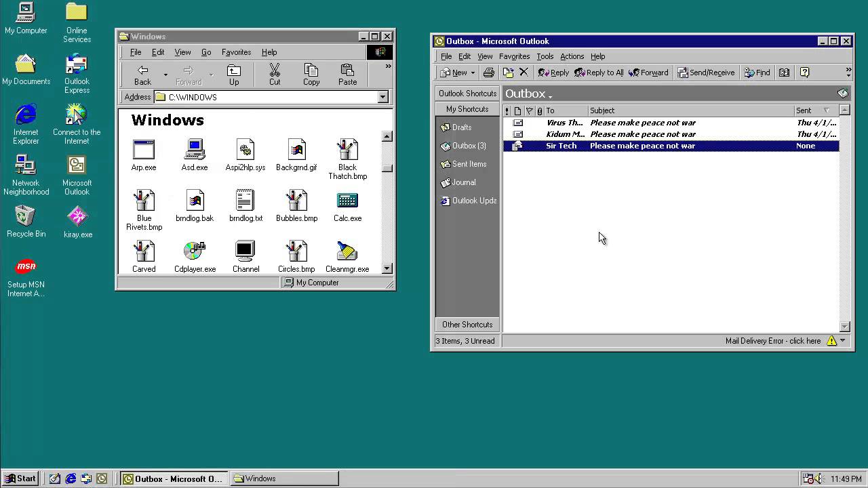Open the Start button on taskbar
The height and width of the screenshot is (488, 868).
coord(20,479)
